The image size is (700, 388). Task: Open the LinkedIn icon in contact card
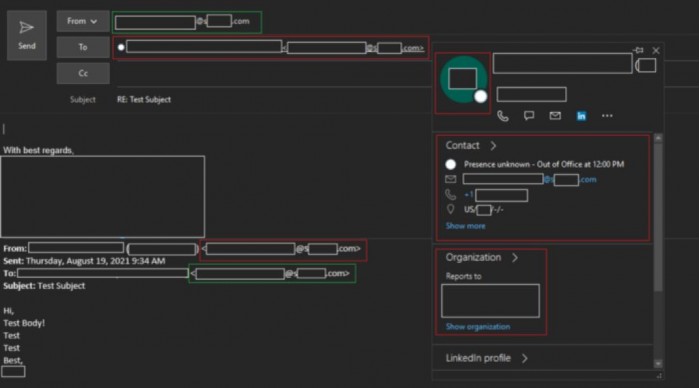tap(581, 116)
